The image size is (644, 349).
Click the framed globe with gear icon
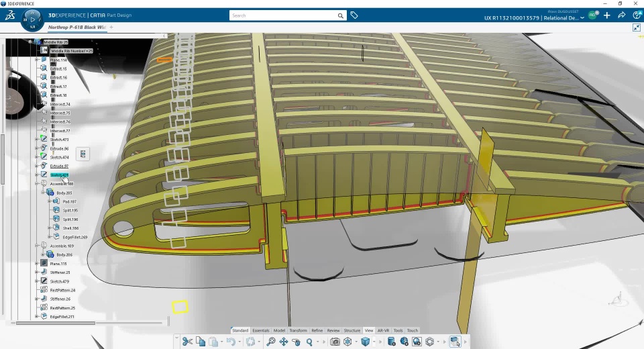click(x=417, y=342)
